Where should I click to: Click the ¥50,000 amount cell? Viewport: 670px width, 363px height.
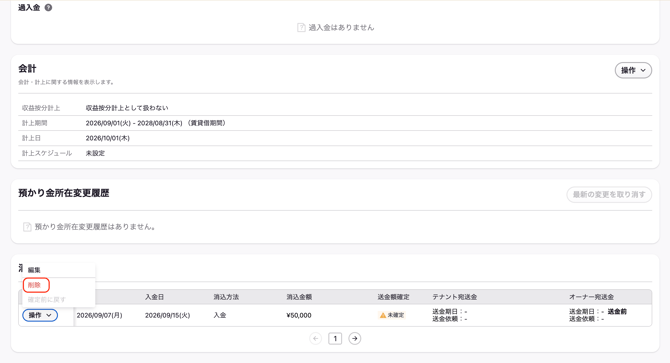pyautogui.click(x=299, y=315)
